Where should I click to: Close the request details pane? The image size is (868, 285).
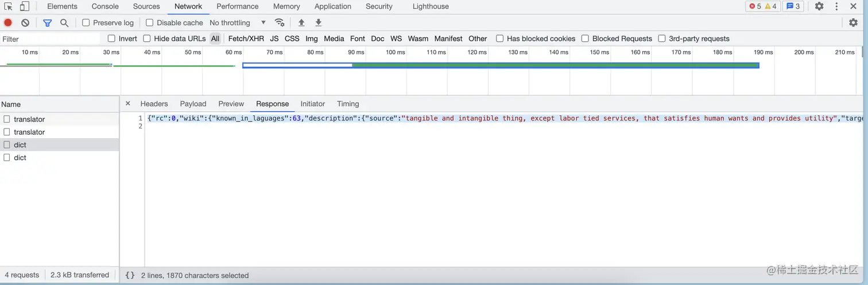click(128, 103)
